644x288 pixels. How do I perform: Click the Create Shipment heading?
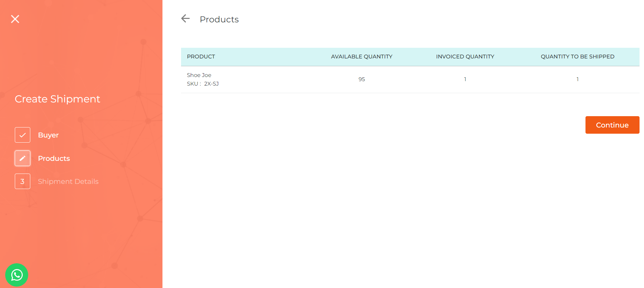click(57, 99)
